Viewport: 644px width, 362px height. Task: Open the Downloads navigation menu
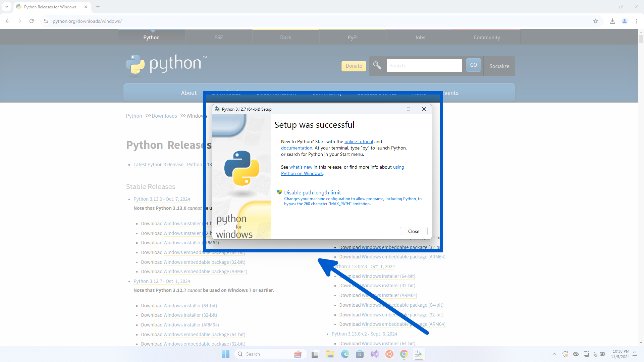[226, 93]
